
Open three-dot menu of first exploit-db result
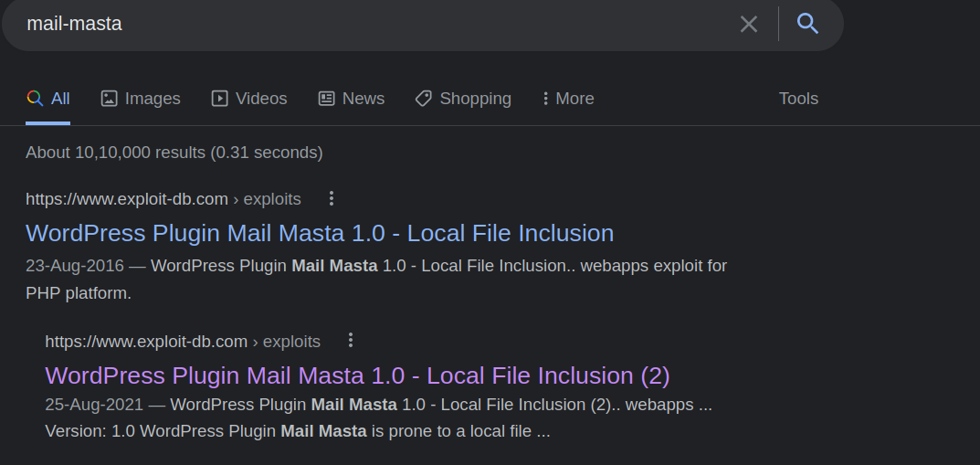[332, 198]
